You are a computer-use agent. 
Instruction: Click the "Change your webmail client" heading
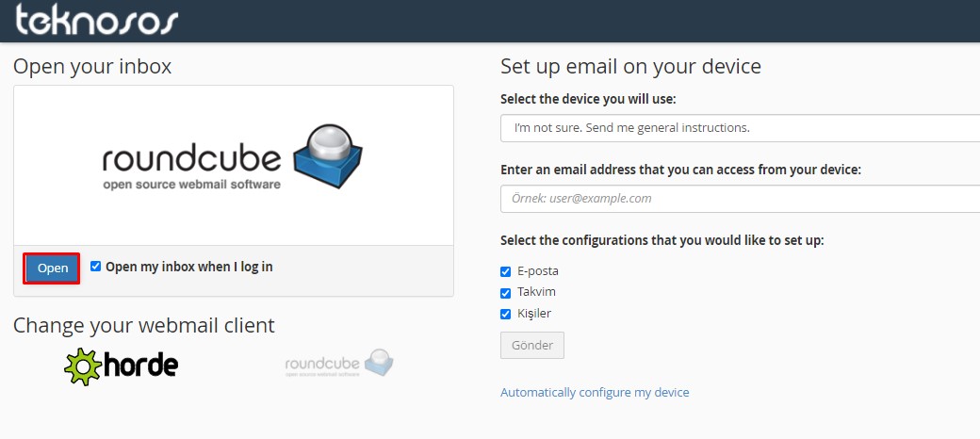coord(144,325)
